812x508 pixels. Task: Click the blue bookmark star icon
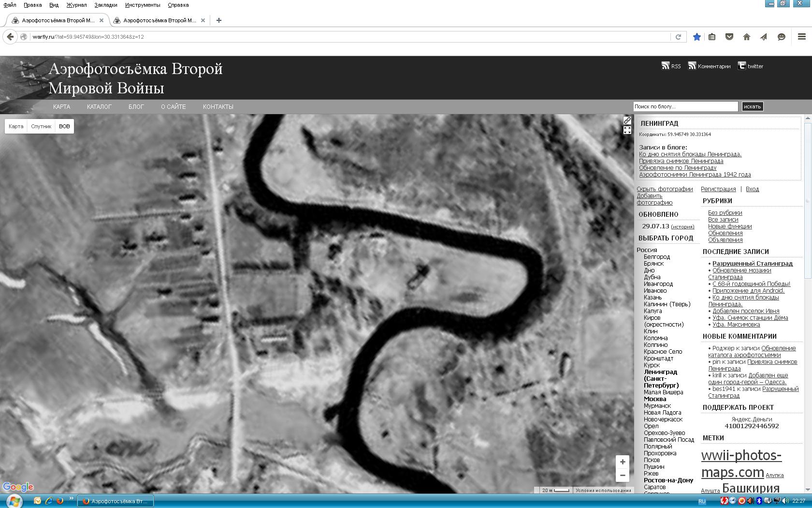point(696,37)
